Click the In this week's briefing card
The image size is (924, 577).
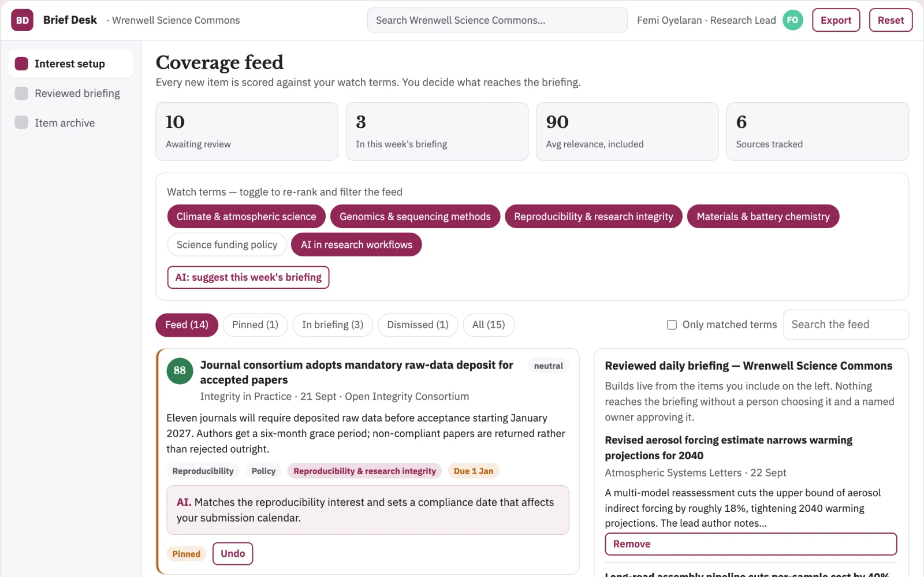point(437,132)
